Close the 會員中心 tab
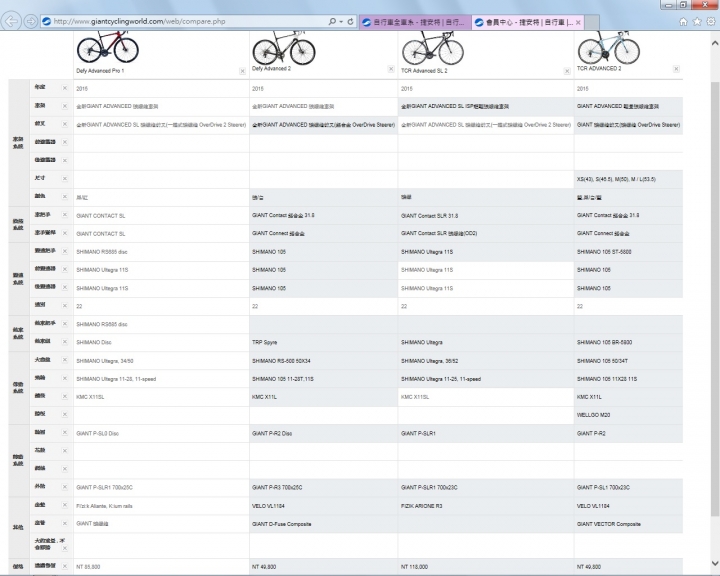720x576 pixels. tap(578, 22)
